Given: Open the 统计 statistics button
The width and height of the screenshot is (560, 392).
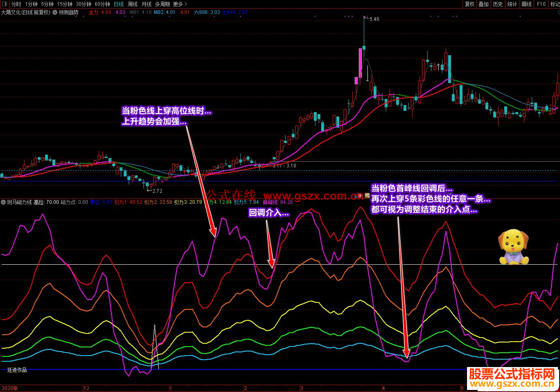Looking at the screenshot, I should 512,4.
